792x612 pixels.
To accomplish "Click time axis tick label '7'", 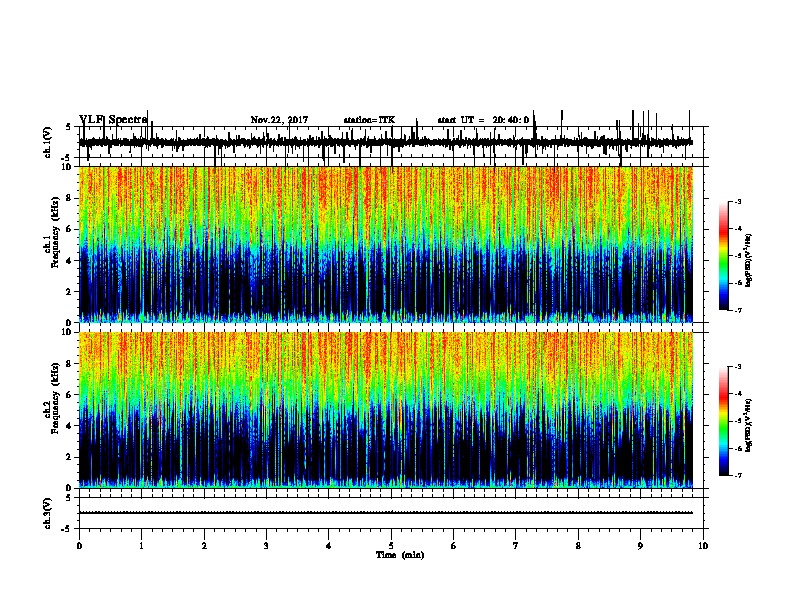I will click(516, 546).
